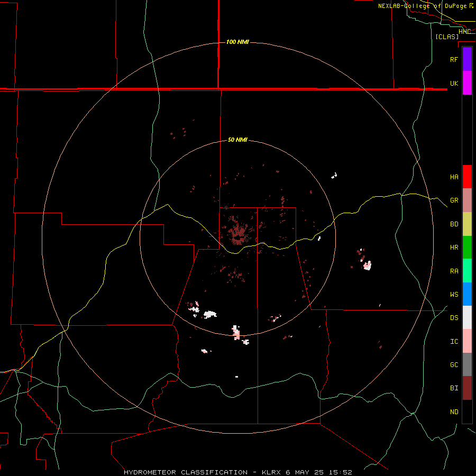Click the purple RF color swatch
This screenshot has width=476, height=476.
[x=467, y=59]
